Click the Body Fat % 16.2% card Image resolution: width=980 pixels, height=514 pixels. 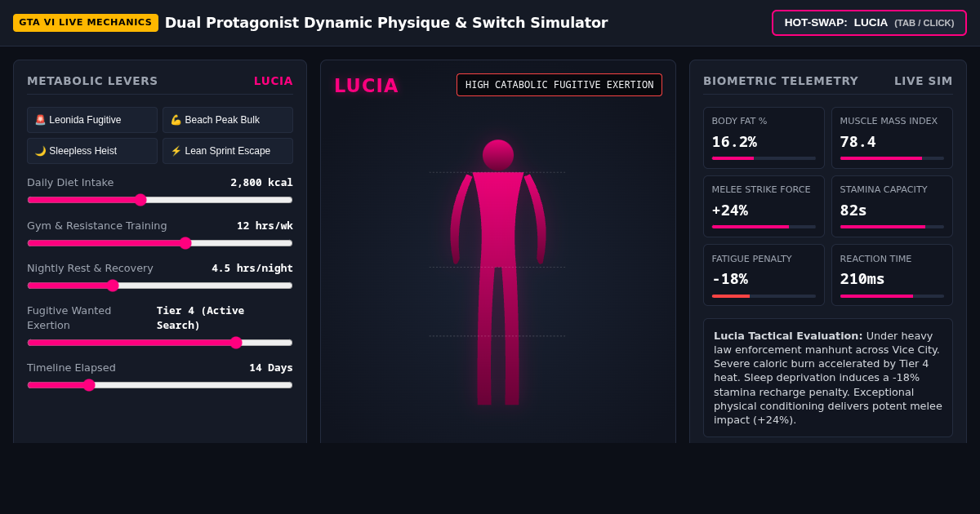pyautogui.click(x=764, y=138)
